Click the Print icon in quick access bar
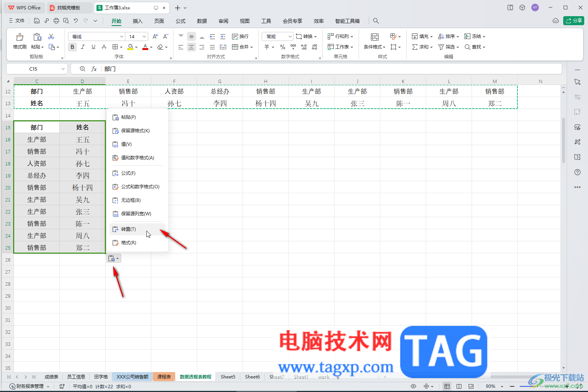588x392 pixels. 56,21
